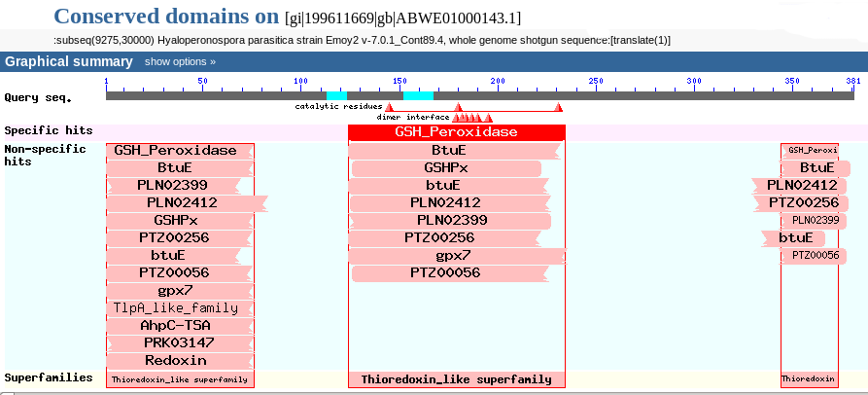868x395 pixels.
Task: Click the Superfamilies row label
Action: pos(49,377)
